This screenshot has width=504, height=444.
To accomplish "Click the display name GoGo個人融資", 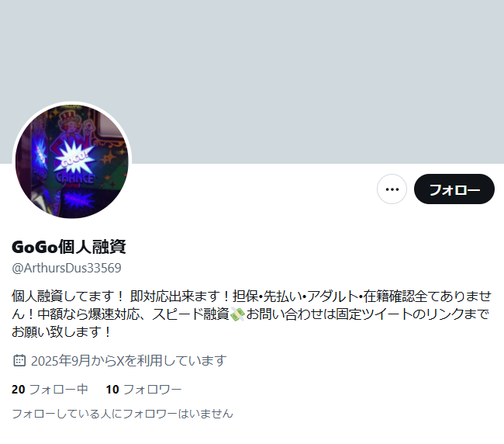I will pyautogui.click(x=69, y=247).
